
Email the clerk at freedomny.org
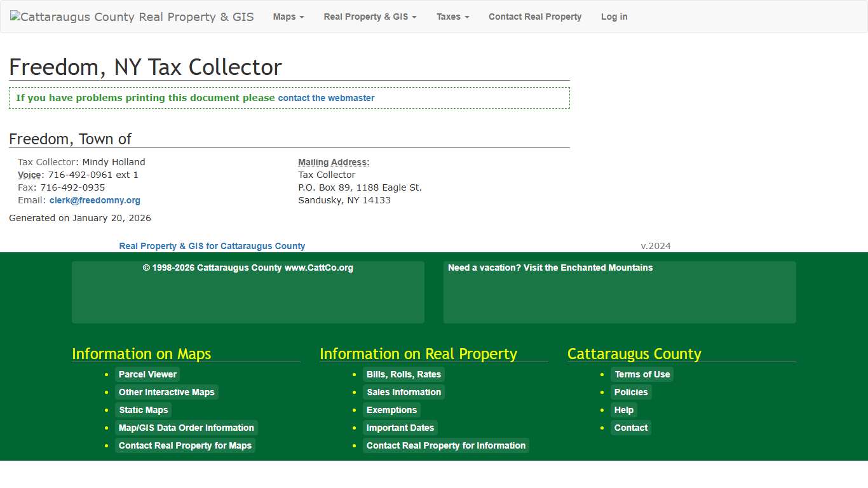[95, 200]
